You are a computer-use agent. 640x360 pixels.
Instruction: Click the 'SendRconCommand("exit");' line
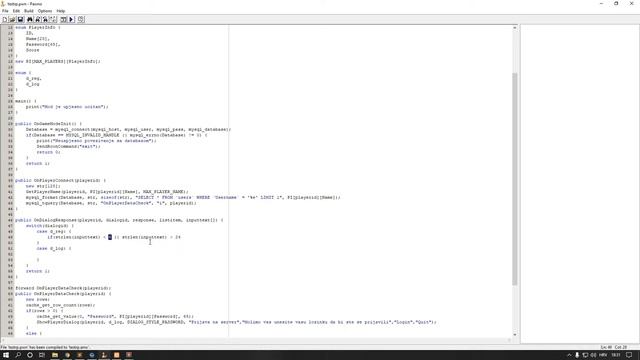[x=68, y=146]
